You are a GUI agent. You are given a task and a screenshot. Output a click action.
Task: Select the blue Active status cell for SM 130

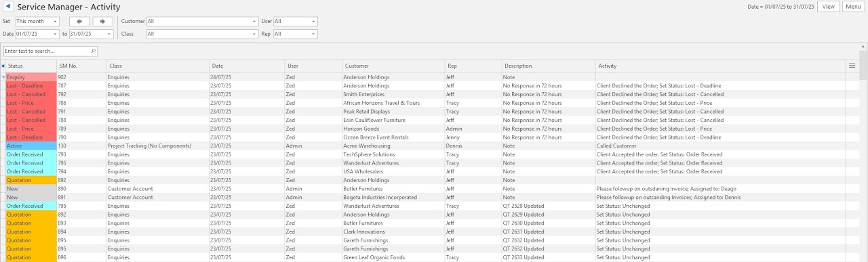click(31, 146)
